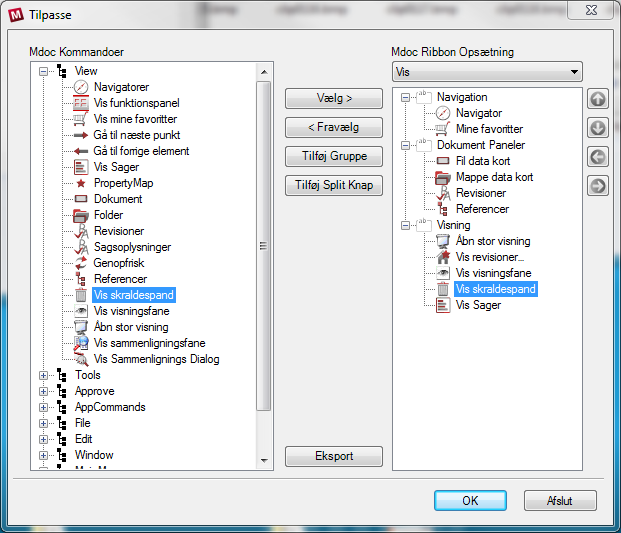Collapse the View node in commands tree
Viewport: 621px width, 533px height.
point(43,71)
